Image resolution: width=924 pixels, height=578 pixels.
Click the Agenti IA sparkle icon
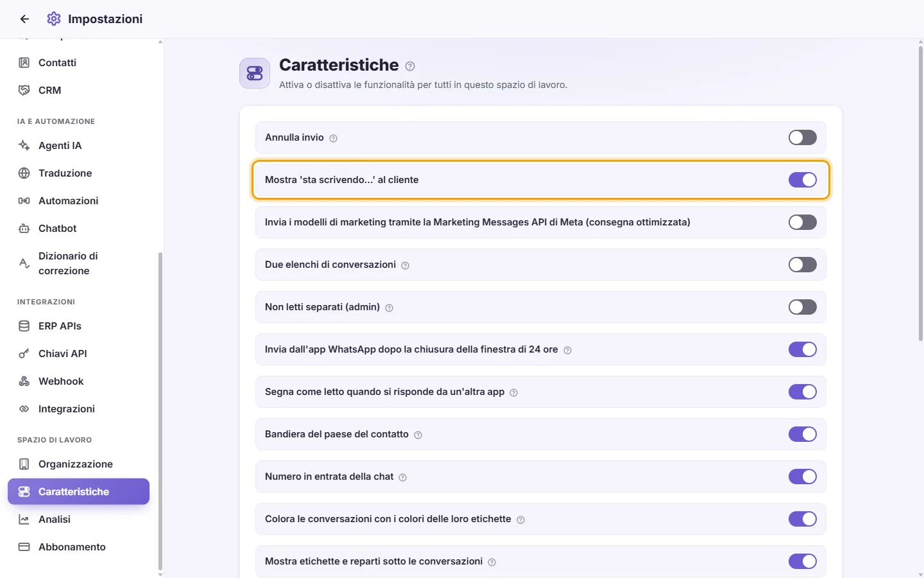point(24,146)
